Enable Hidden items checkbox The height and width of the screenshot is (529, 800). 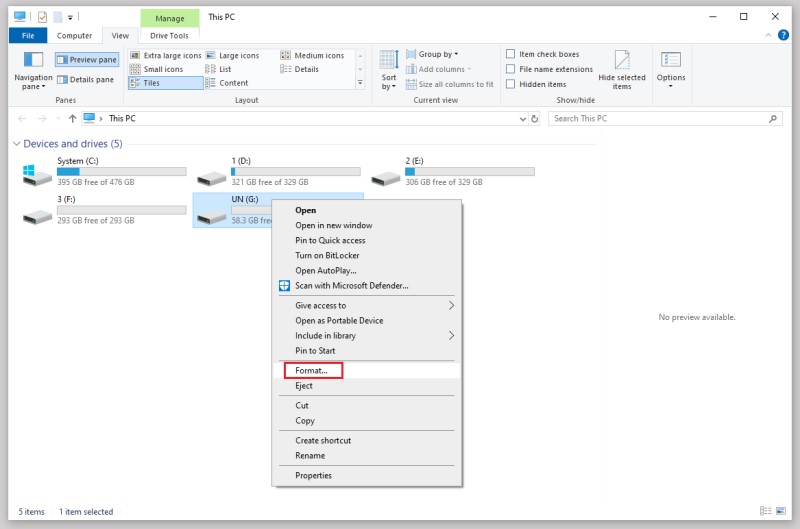click(x=511, y=84)
